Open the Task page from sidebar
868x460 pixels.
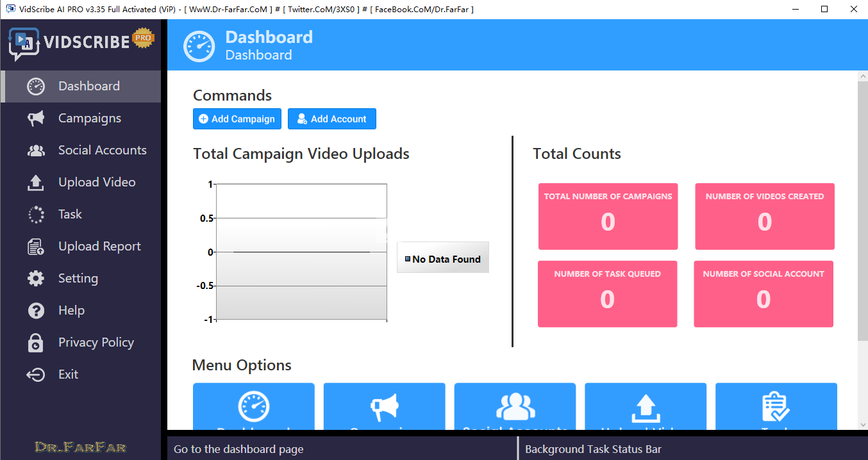click(81, 215)
